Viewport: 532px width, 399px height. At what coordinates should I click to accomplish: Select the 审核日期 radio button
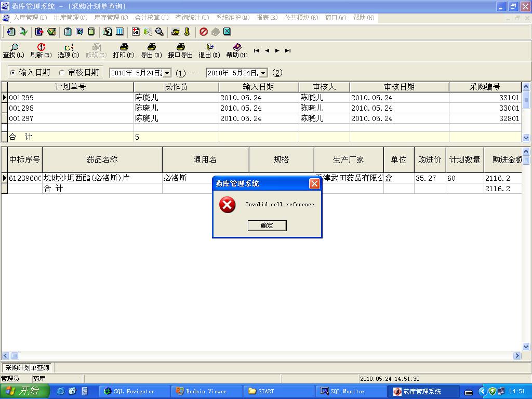point(61,73)
